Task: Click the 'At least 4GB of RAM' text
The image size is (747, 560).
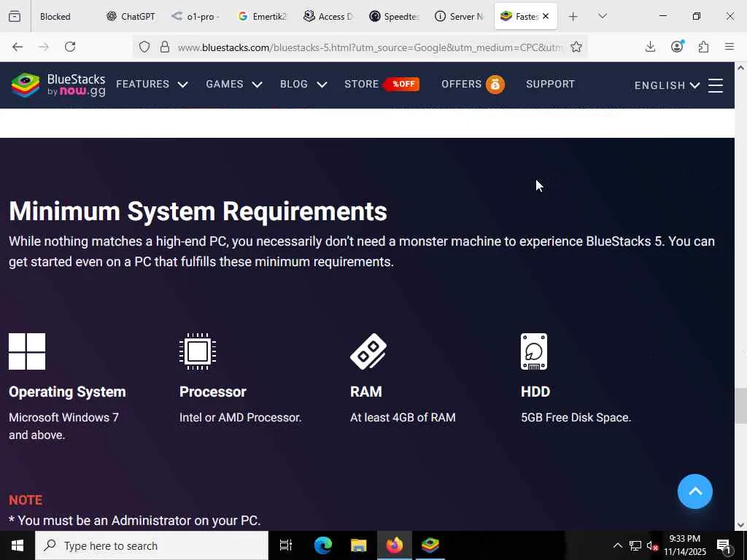Action: coord(403,418)
